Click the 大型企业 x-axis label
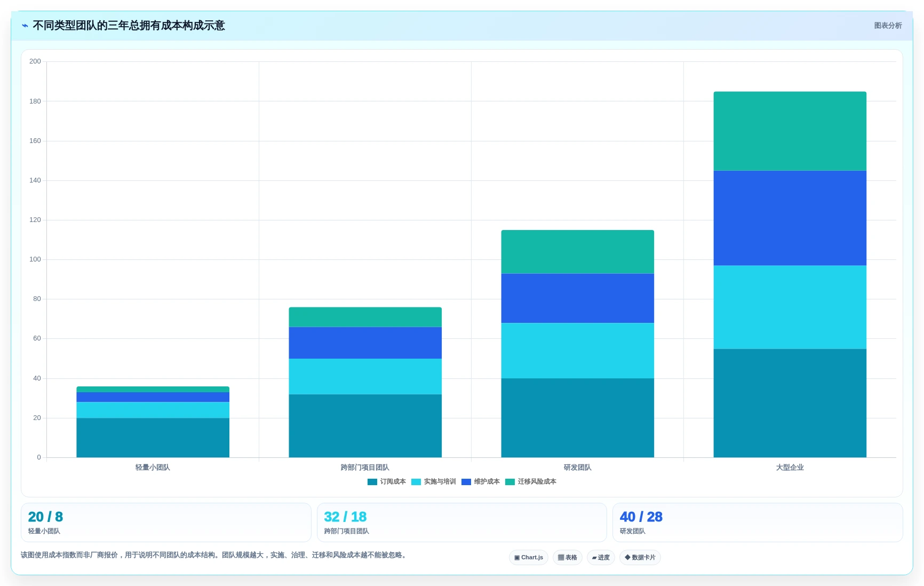The width and height of the screenshot is (924, 586). 790,468
